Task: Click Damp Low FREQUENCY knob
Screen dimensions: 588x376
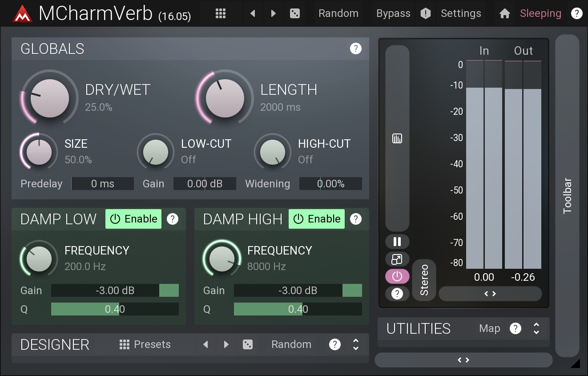Action: tap(39, 259)
